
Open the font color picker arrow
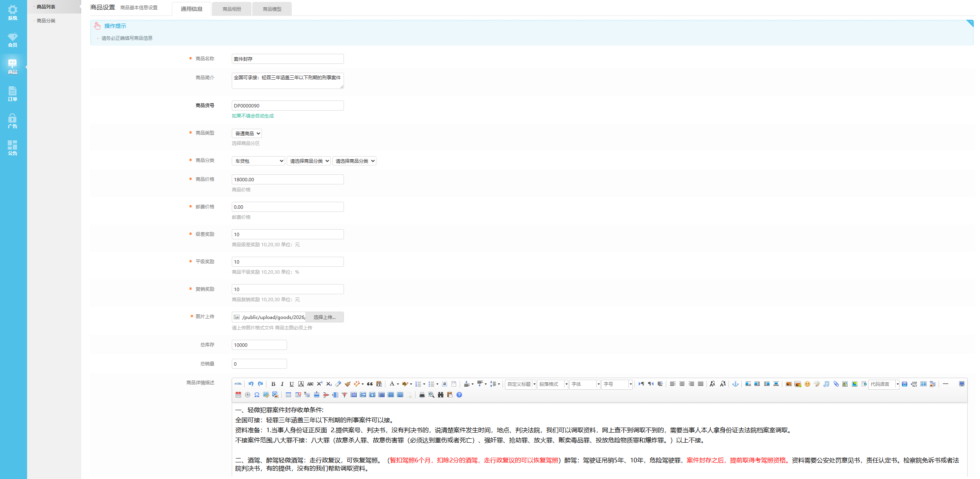(x=398, y=384)
